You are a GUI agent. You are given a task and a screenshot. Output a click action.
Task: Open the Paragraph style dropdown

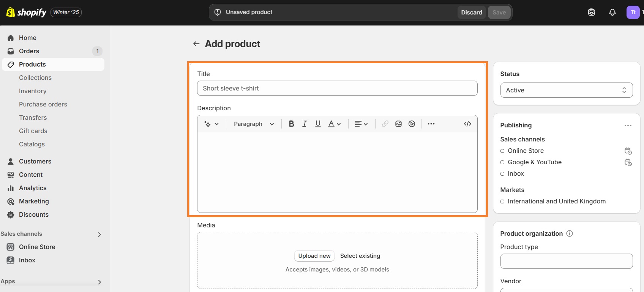254,124
